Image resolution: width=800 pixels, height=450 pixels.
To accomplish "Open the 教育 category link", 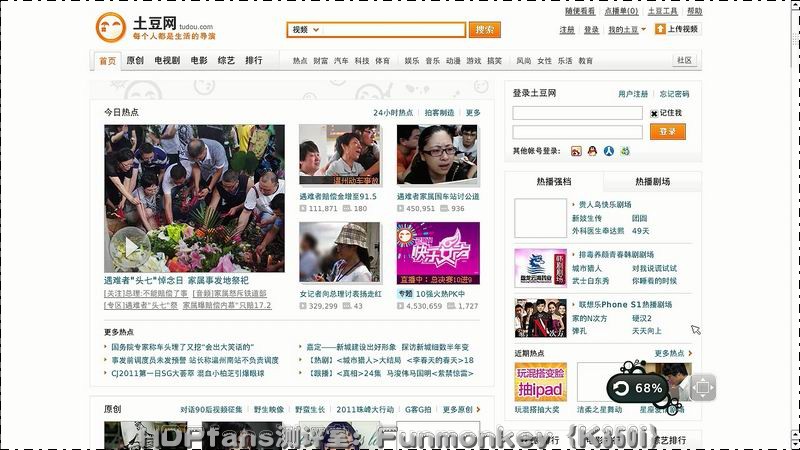I will pos(585,61).
